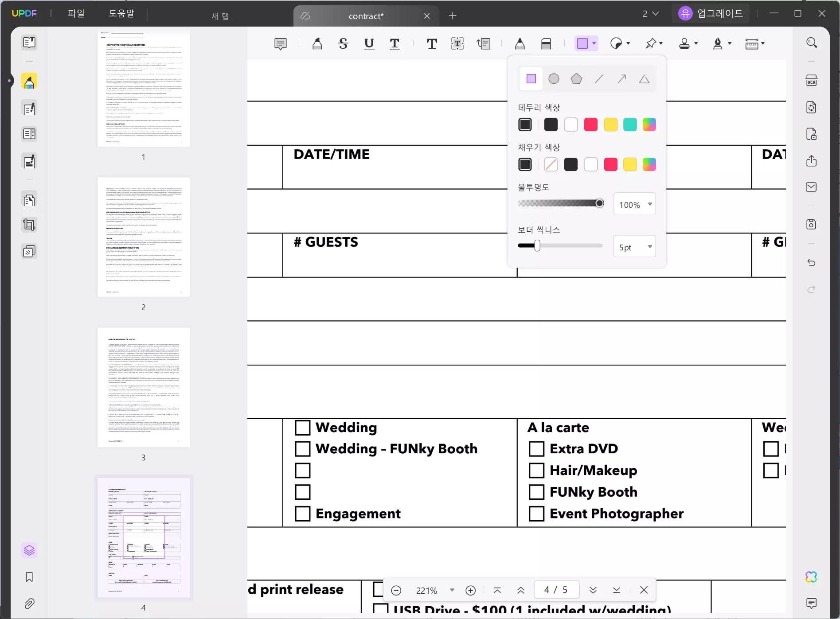
Task: Expand the signature tool dropdown
Action: [730, 43]
